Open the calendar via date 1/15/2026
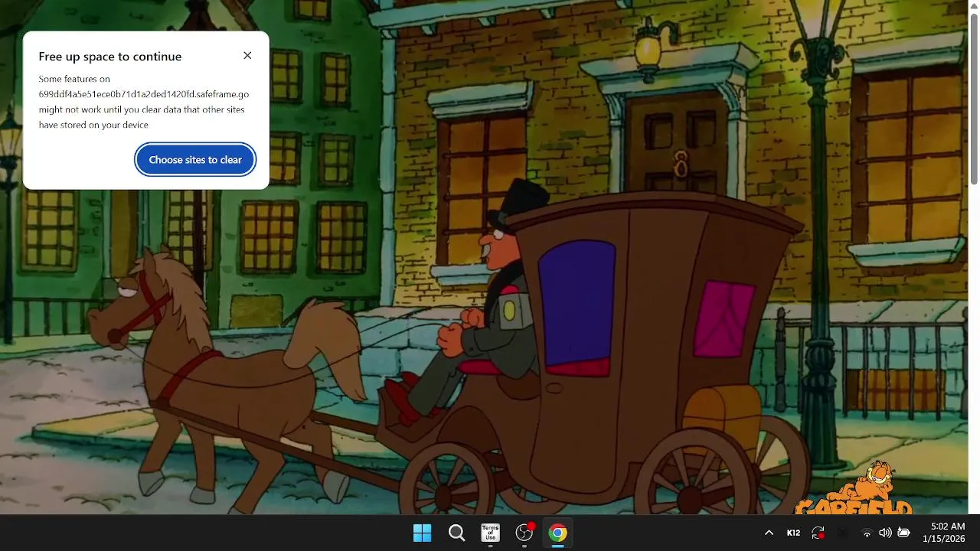This screenshot has height=551, width=980. 944,540
